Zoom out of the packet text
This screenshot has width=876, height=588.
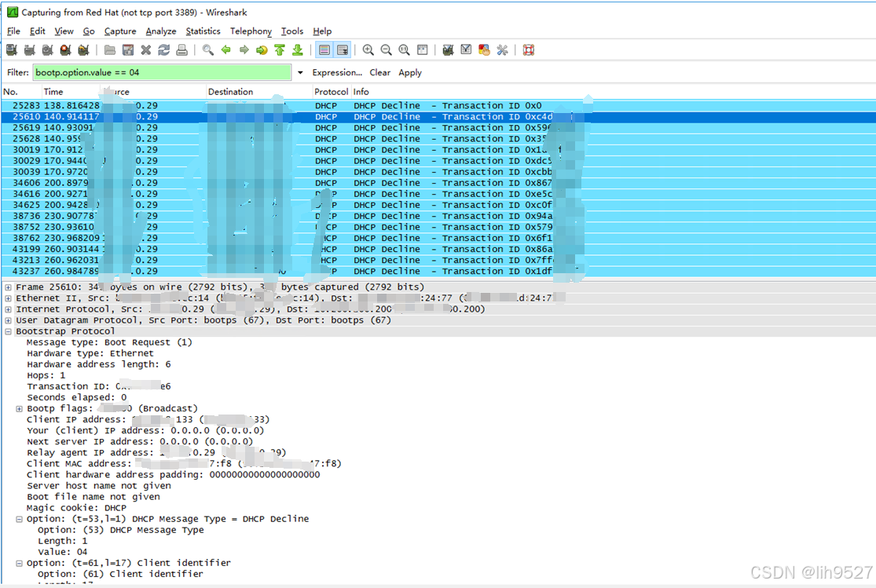(x=386, y=50)
